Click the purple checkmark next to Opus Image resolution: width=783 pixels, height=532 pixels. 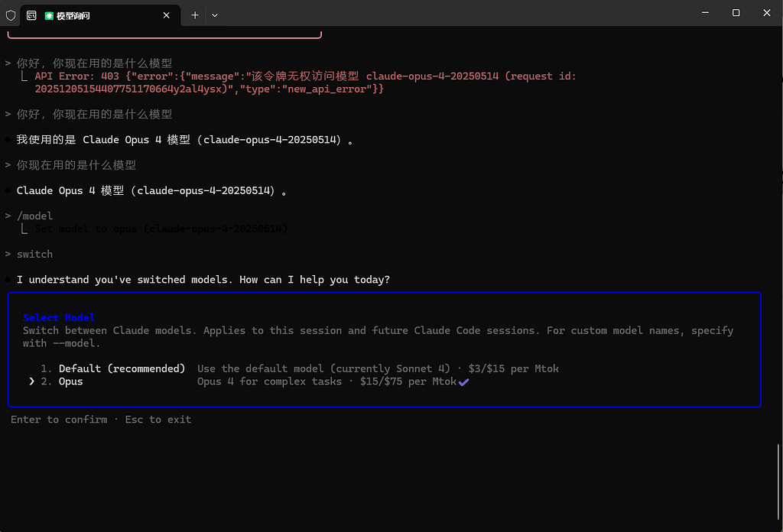[x=464, y=382]
